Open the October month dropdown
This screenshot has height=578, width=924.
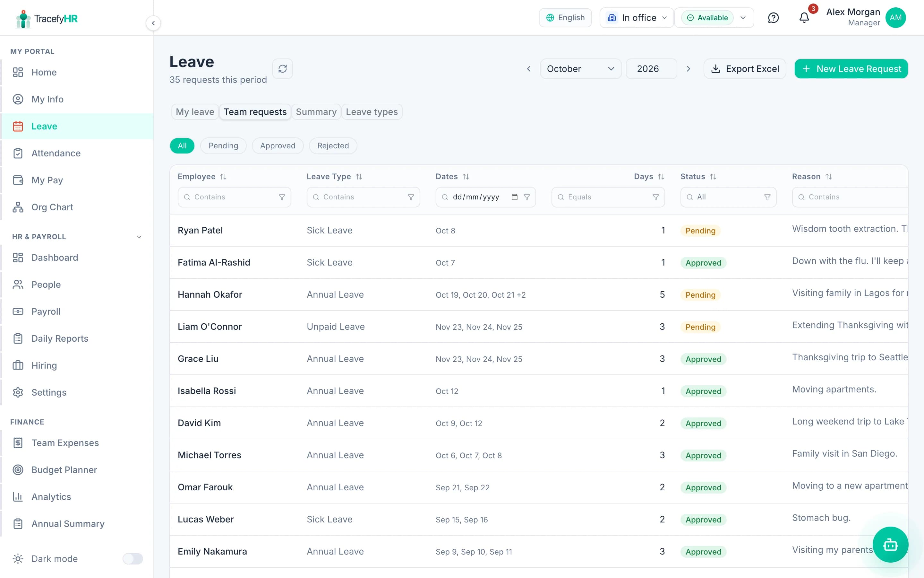(581, 69)
